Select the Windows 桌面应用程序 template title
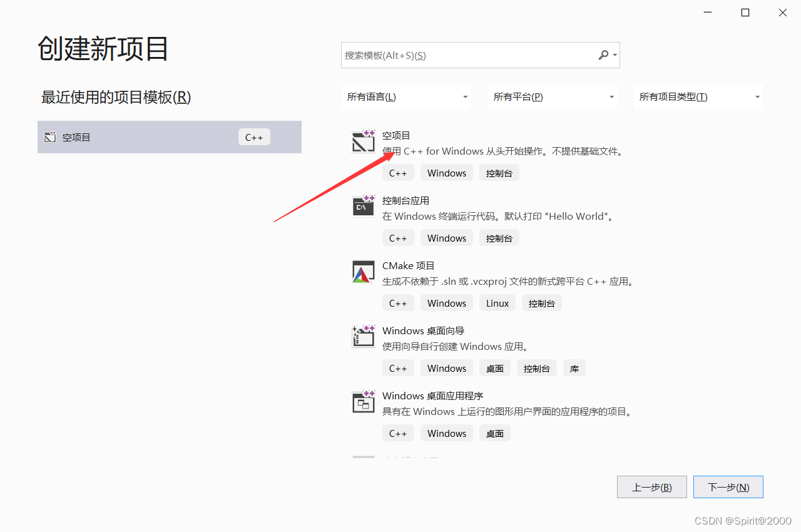The height and width of the screenshot is (532, 801). pyautogui.click(x=433, y=396)
